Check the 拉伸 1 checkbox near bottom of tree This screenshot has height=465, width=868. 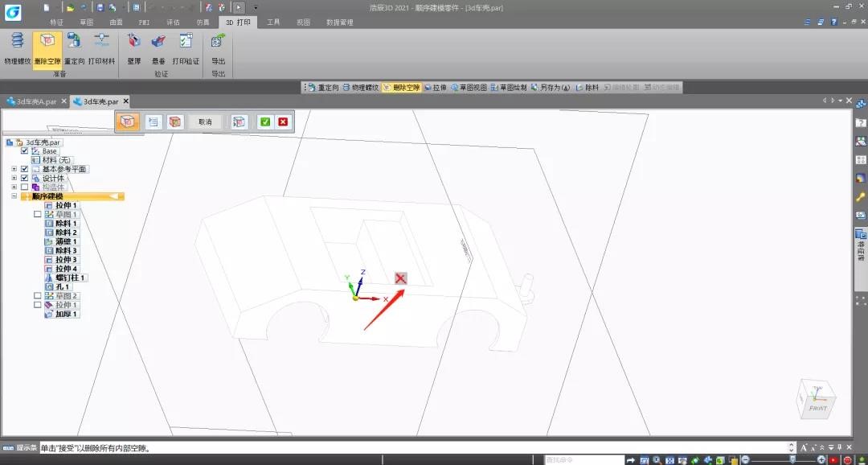point(38,305)
